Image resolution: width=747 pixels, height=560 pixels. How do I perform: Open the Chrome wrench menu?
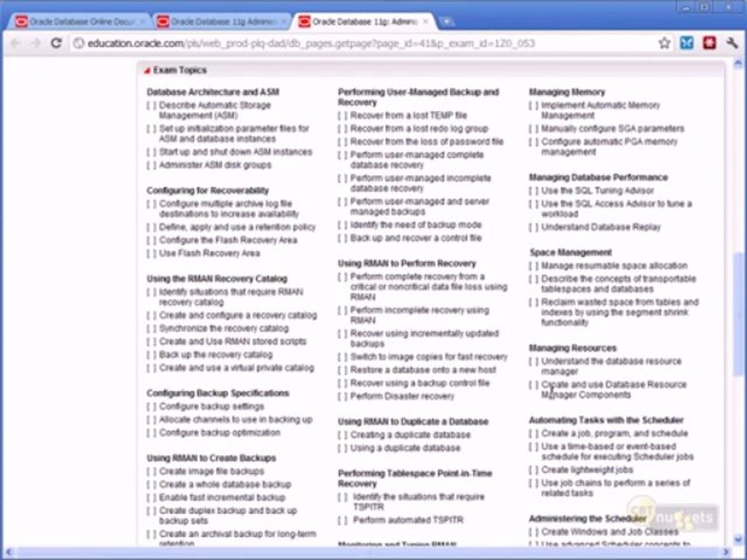tap(732, 44)
